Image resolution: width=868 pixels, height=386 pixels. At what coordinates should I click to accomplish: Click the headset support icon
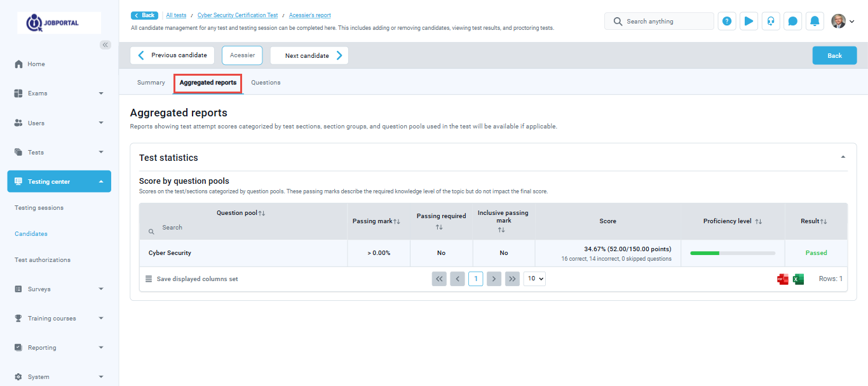tap(771, 21)
